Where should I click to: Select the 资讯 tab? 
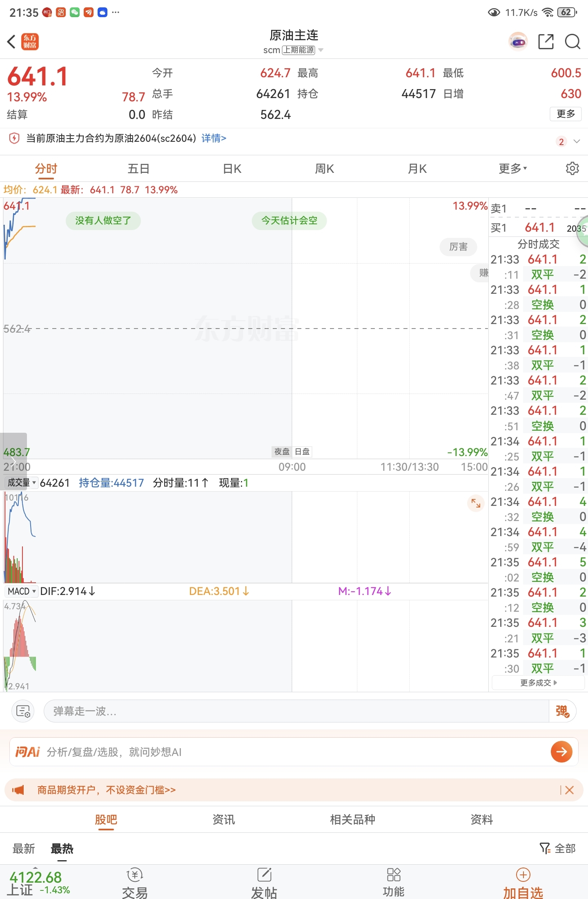tap(224, 819)
